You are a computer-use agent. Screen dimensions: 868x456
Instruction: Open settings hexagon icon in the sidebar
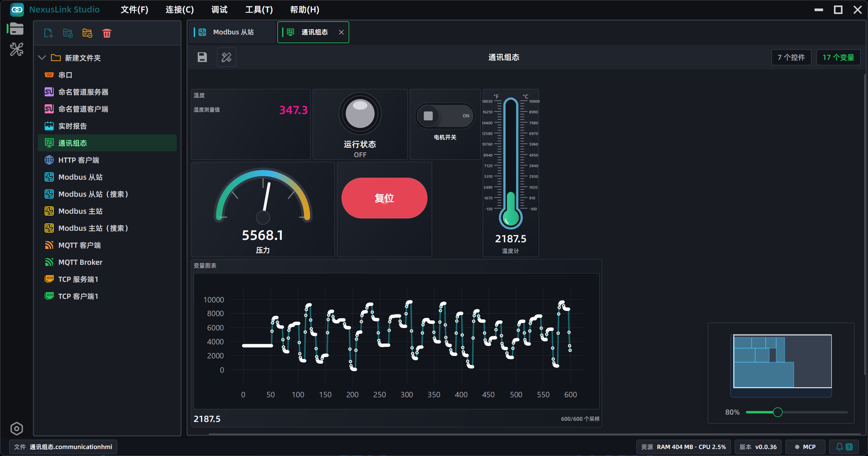16,428
